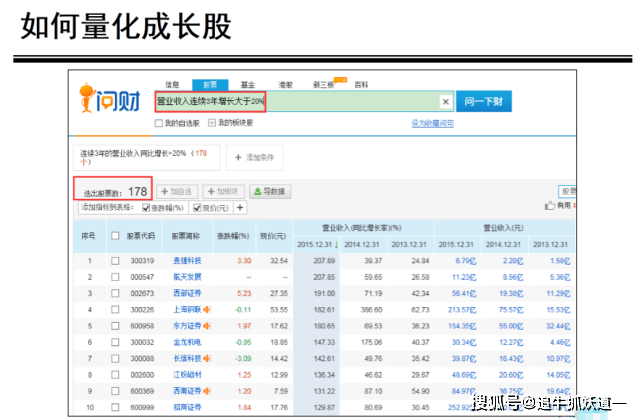The image size is (641, 420).
Task: Click the speaker icon beside 长信科技
Action: click(x=207, y=359)
